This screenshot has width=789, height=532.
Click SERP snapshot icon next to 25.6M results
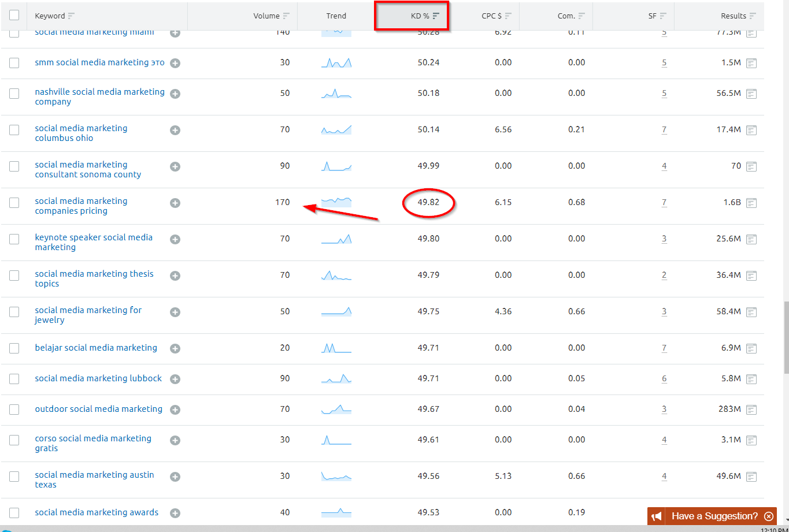pyautogui.click(x=751, y=239)
